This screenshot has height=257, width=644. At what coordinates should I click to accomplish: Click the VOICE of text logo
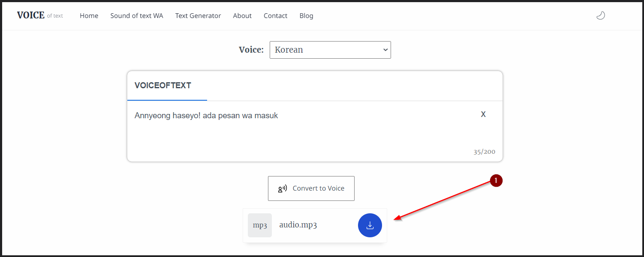[x=40, y=15]
